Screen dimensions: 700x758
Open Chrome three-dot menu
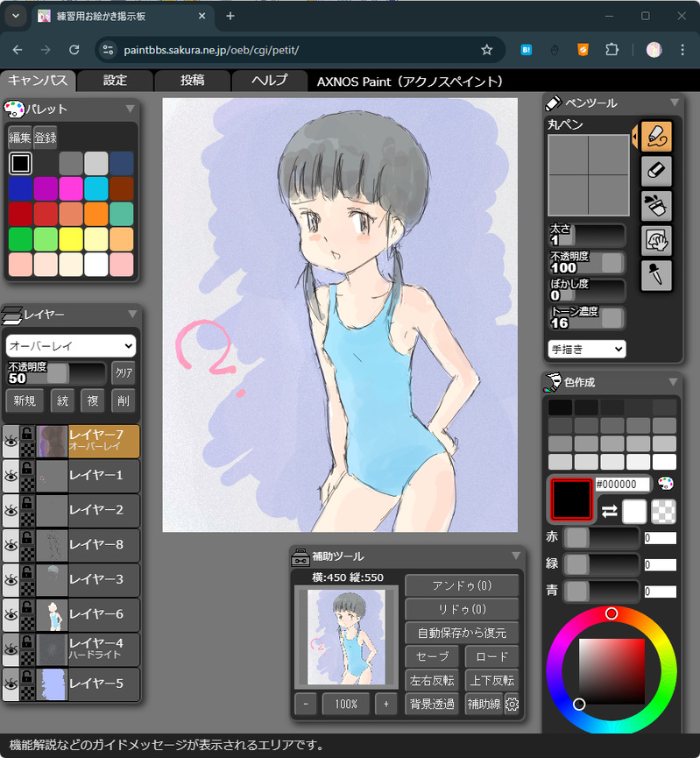682,50
